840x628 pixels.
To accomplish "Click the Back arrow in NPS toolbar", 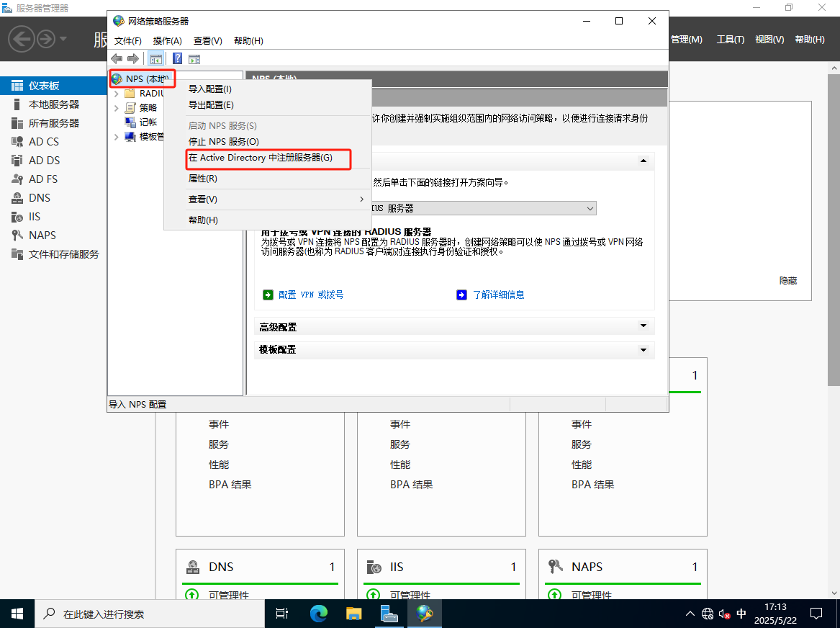I will tap(117, 59).
